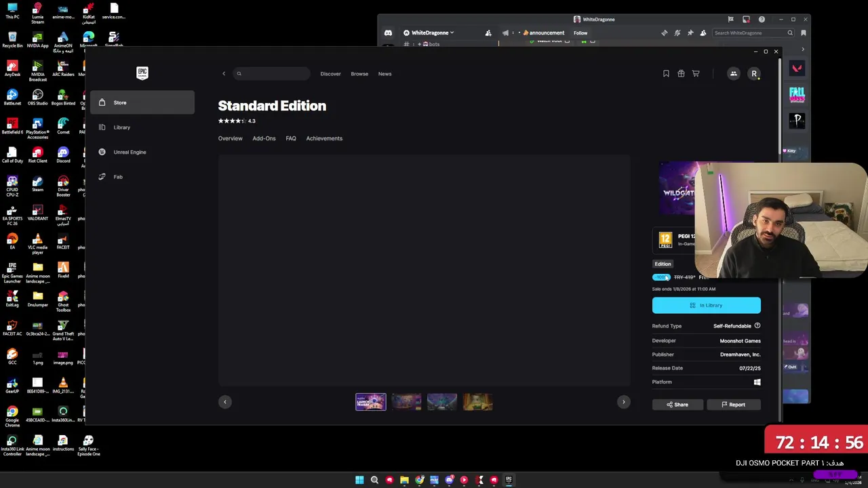
Task: Open Discord from the taskbar
Action: click(x=449, y=480)
